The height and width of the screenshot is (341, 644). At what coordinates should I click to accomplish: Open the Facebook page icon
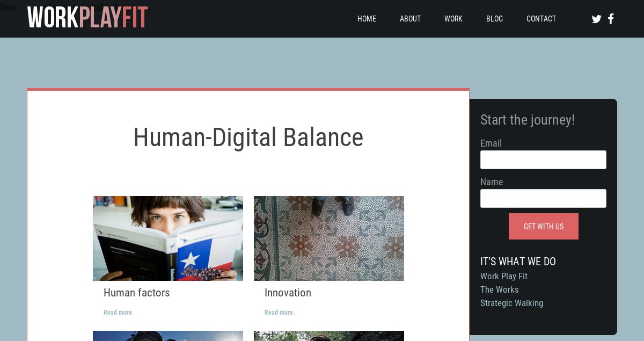(x=611, y=19)
